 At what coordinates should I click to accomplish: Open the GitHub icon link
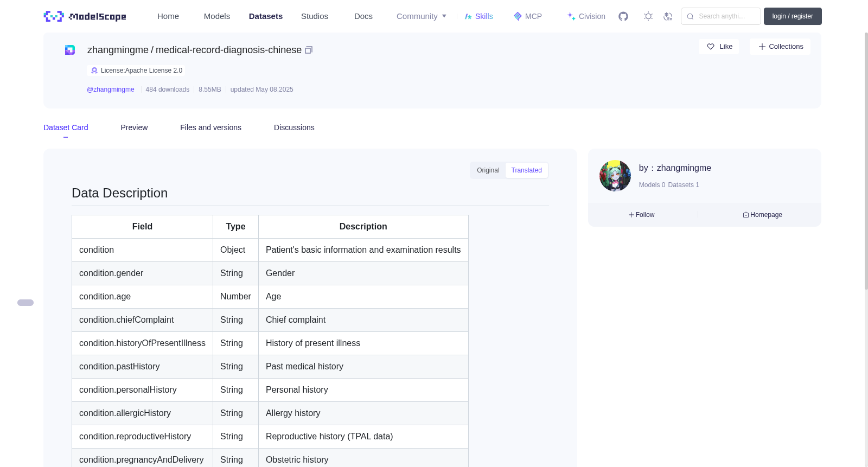click(623, 16)
